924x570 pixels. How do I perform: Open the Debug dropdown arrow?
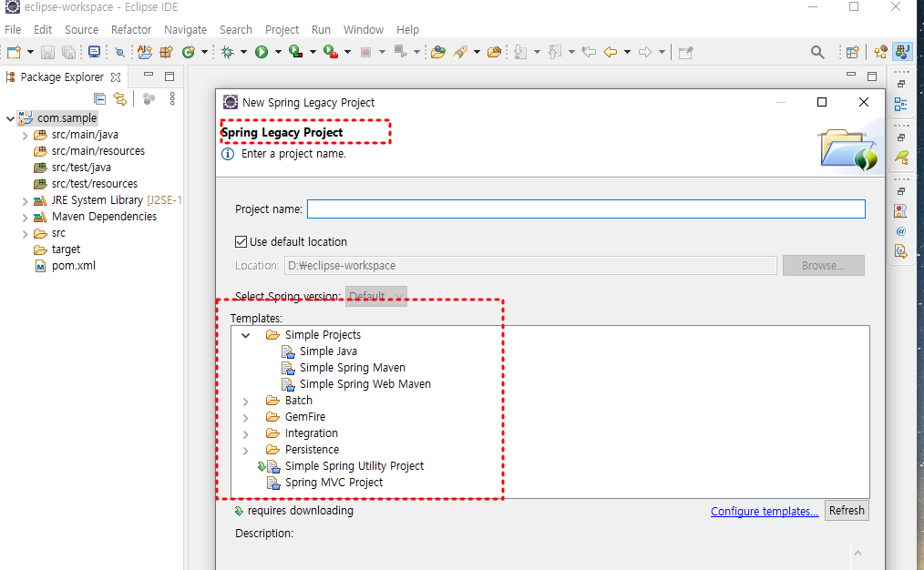[242, 53]
